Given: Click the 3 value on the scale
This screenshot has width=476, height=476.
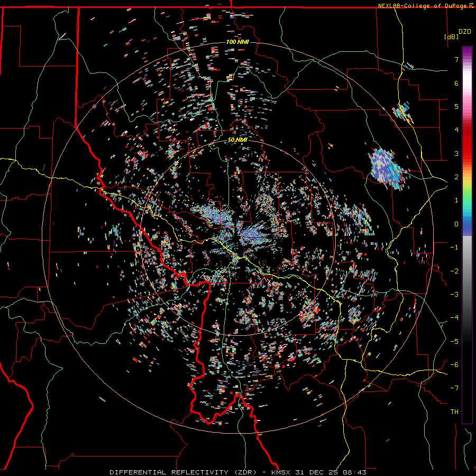Looking at the screenshot, I should click(456, 153).
